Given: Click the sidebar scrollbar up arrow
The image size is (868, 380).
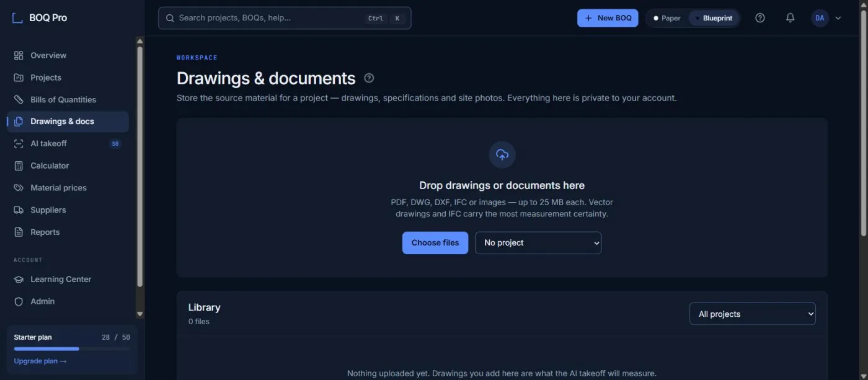Looking at the screenshot, I should click(x=139, y=41).
